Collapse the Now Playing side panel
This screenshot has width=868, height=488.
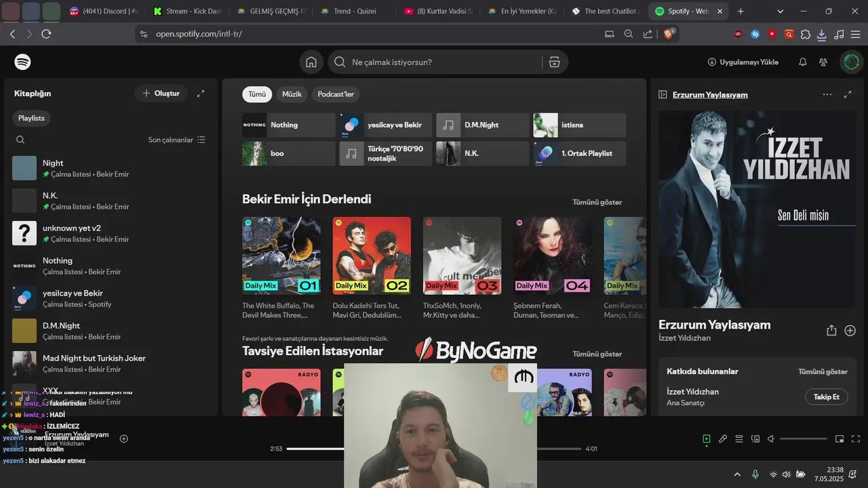point(663,95)
